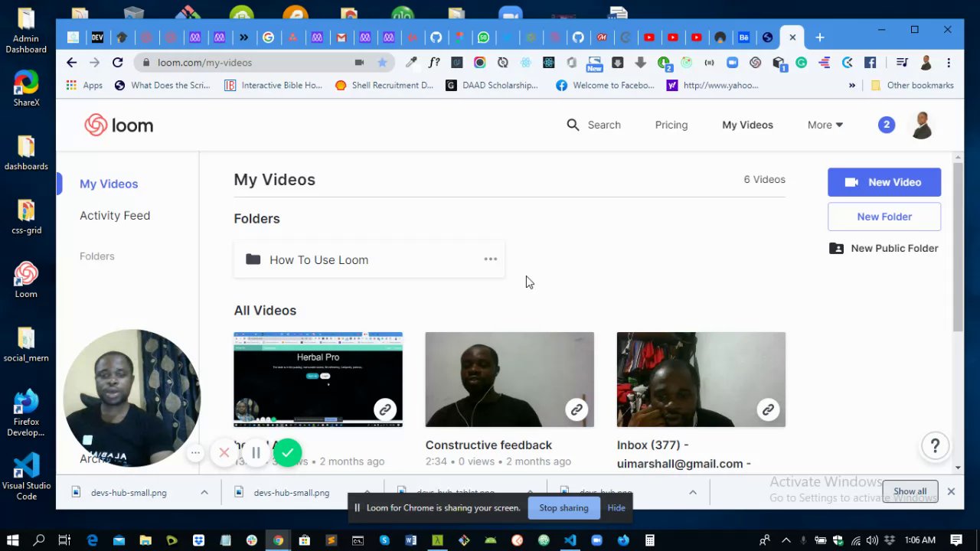This screenshot has width=980, height=551.
Task: Open options menu for How To Use Loom folder
Action: [x=491, y=259]
